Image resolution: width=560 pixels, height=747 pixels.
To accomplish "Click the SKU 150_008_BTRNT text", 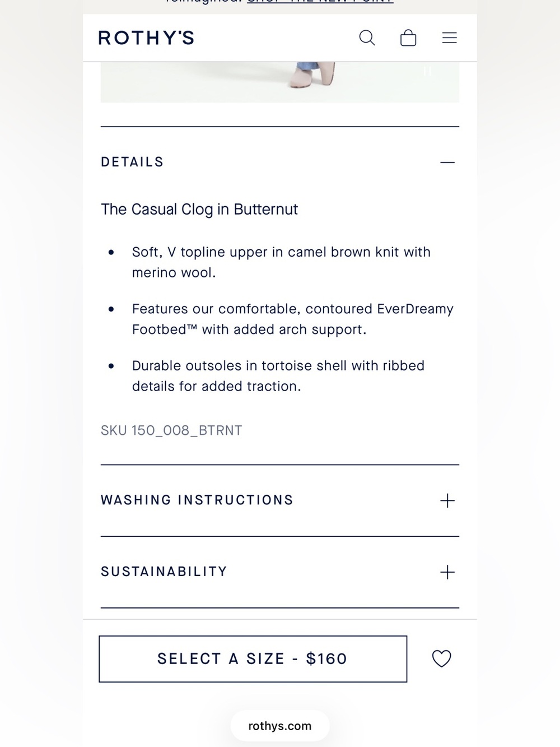I will (171, 430).
